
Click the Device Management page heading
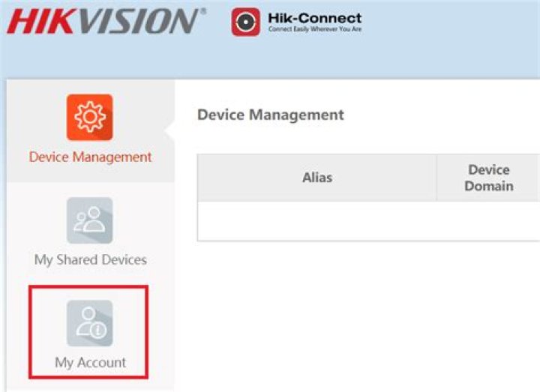270,115
